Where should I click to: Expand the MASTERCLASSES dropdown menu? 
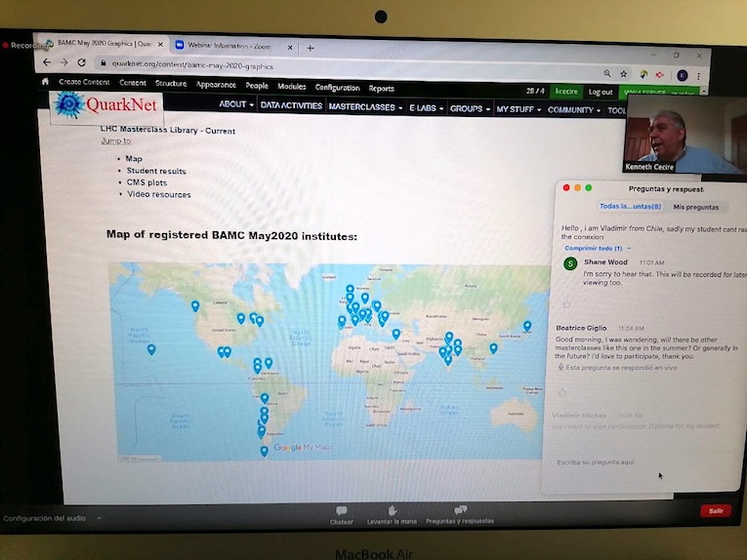[365, 106]
